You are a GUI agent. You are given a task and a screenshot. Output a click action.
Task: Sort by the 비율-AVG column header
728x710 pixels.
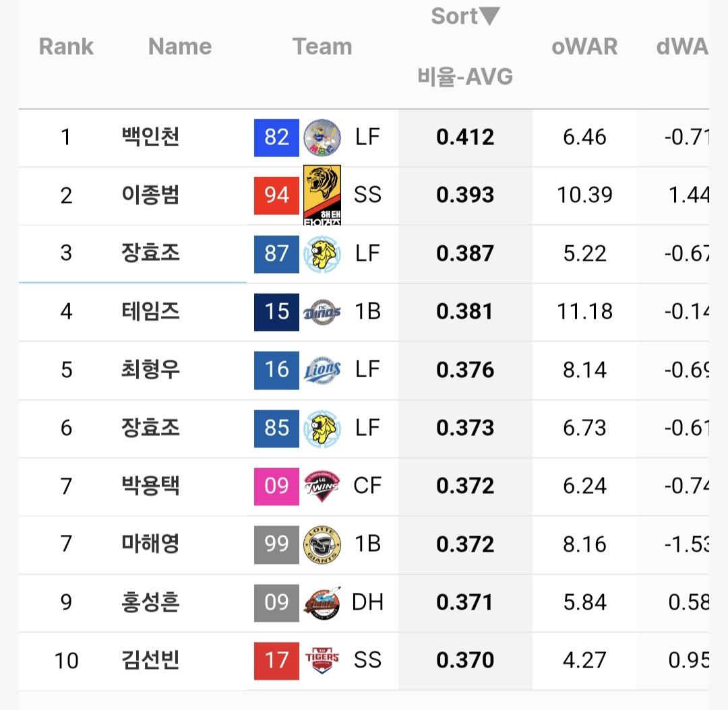[465, 77]
